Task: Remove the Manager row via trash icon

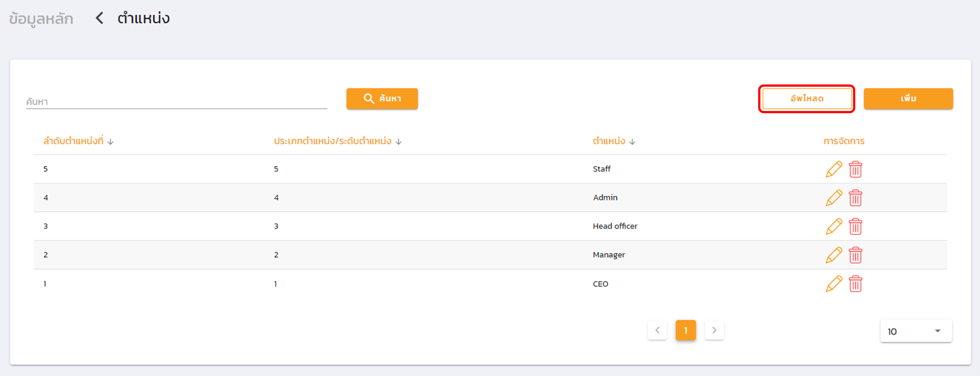Action: click(x=855, y=255)
